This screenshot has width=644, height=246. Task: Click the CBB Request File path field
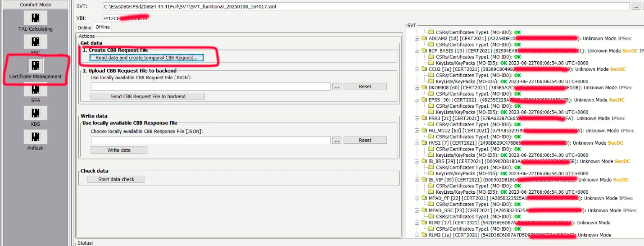(x=211, y=87)
